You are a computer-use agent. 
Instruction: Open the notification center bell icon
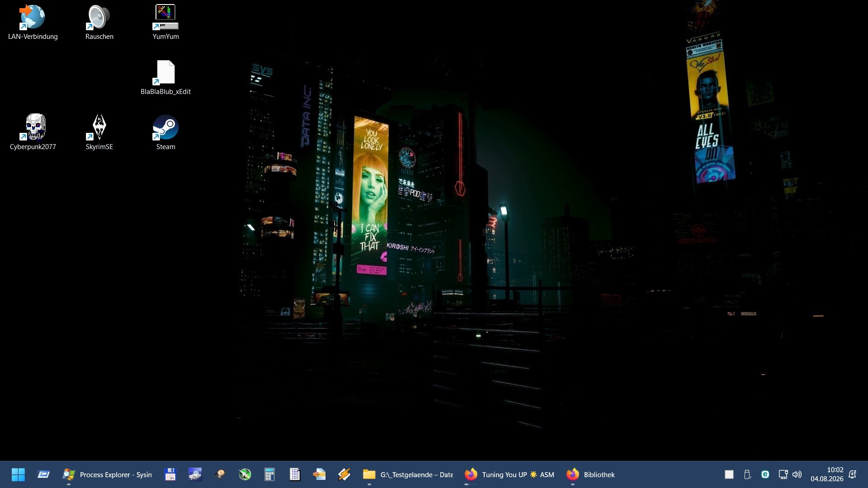(853, 474)
